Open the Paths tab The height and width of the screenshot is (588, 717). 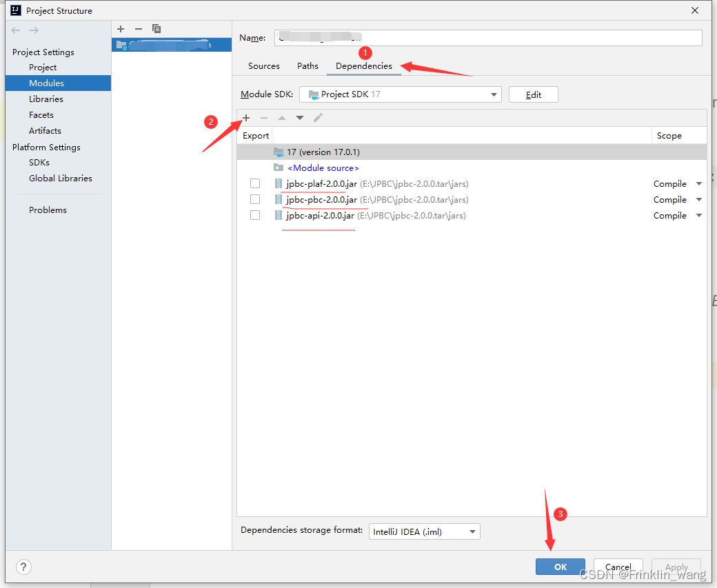tap(307, 65)
